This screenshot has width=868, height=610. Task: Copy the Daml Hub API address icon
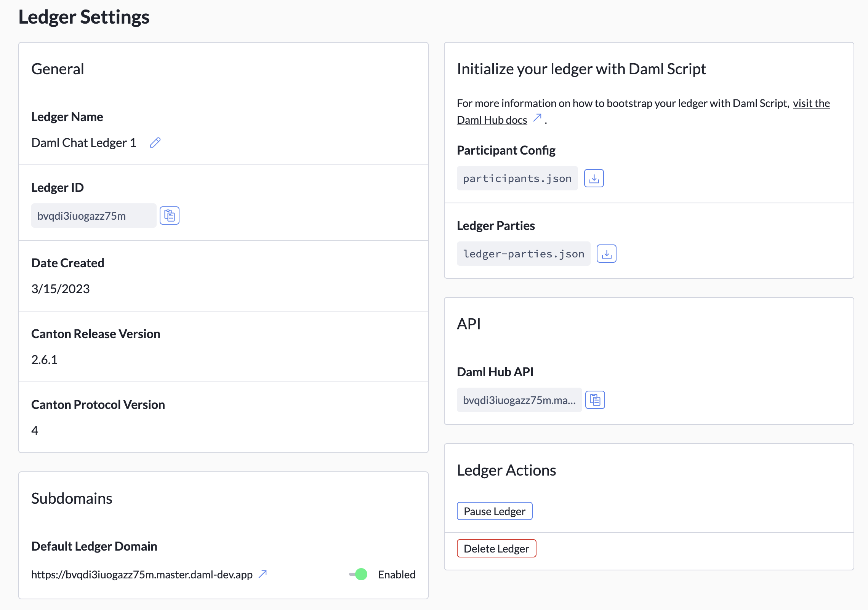point(595,400)
